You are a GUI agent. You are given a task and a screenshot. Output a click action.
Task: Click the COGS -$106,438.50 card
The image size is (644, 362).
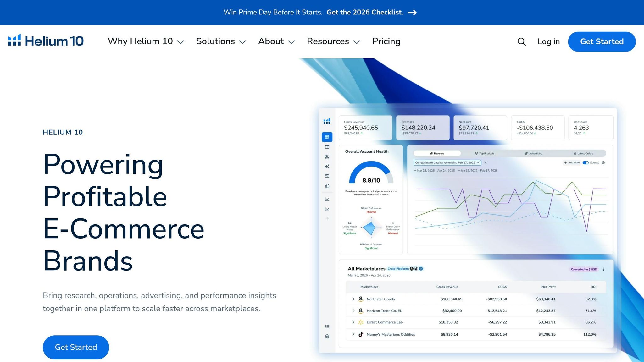(538, 128)
